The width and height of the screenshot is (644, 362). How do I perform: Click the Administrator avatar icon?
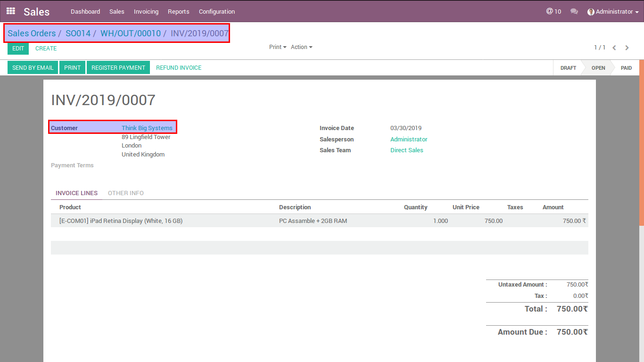pyautogui.click(x=591, y=12)
